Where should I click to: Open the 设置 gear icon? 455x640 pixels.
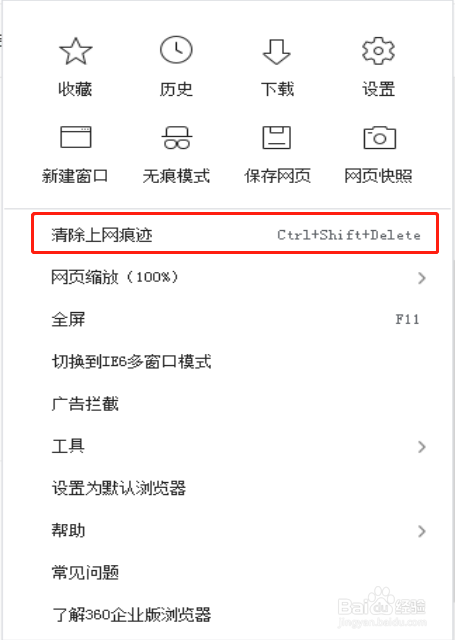[378, 51]
